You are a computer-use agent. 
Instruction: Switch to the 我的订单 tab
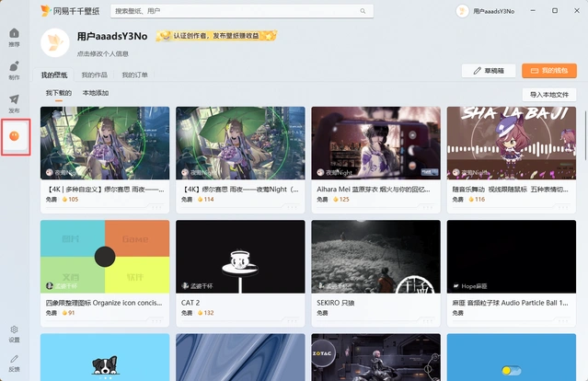[133, 75]
